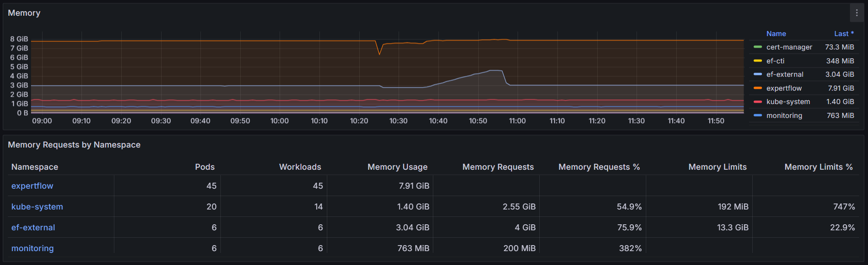The height and width of the screenshot is (265, 868).
Task: Open the monitoring namespace link in the table
Action: (x=32, y=248)
